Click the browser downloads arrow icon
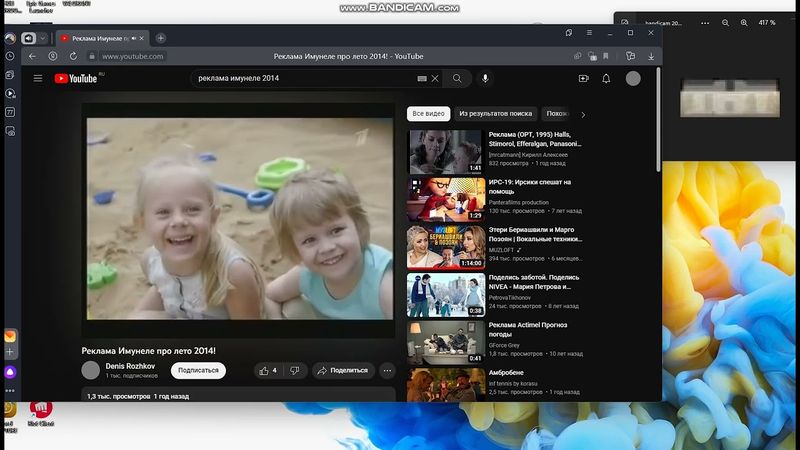 coord(652,56)
